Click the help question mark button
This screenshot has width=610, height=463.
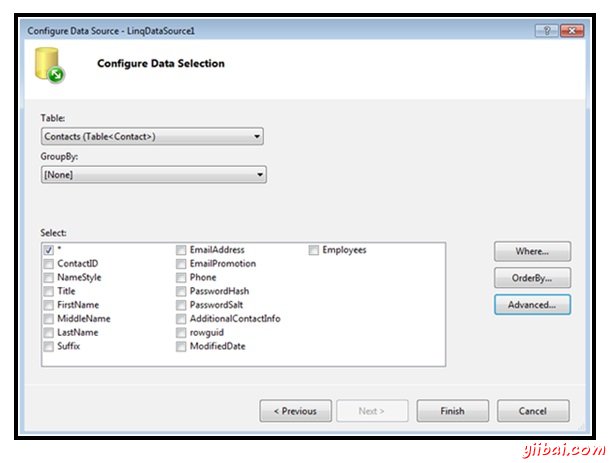pos(547,30)
